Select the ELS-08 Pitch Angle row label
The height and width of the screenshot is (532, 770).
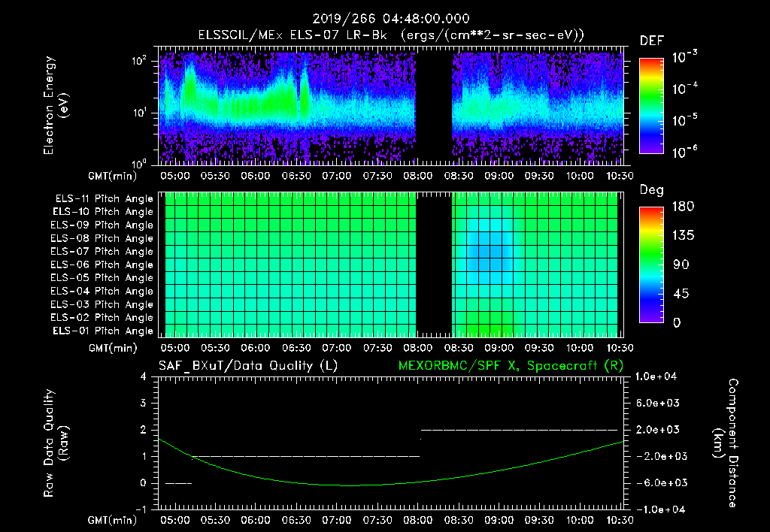102,238
